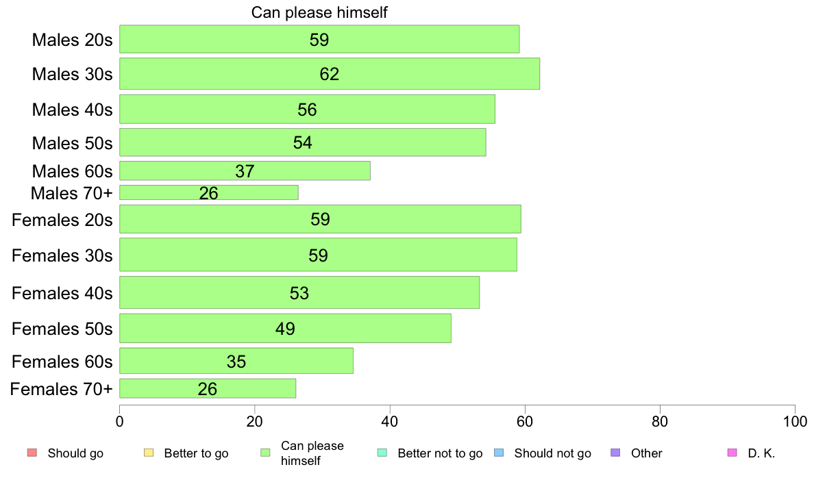Click the Better not to go label
The width and height of the screenshot is (814, 504).
tap(440, 453)
